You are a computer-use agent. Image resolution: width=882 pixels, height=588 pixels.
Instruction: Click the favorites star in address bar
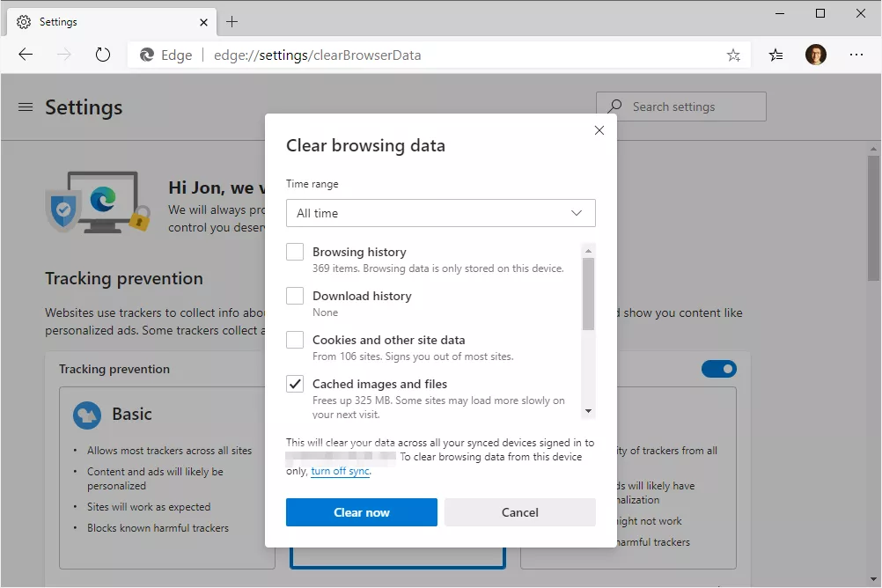click(x=733, y=55)
